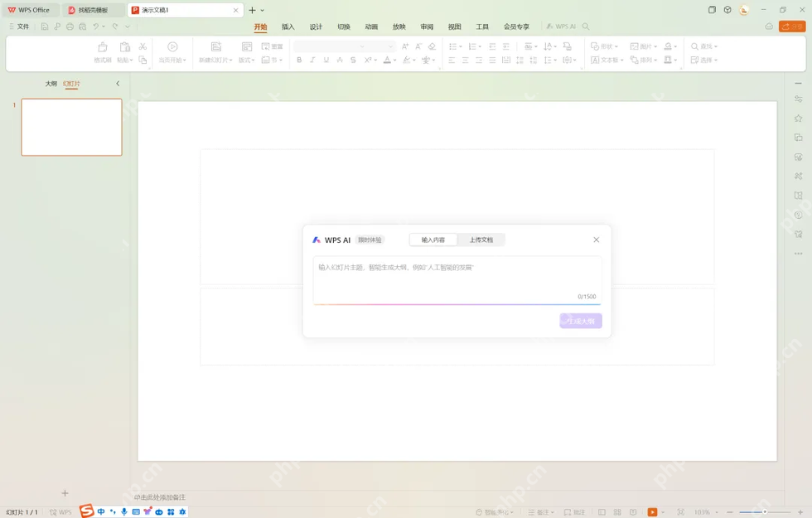
Task: Click the Print Preview icon
Action: 82,27
